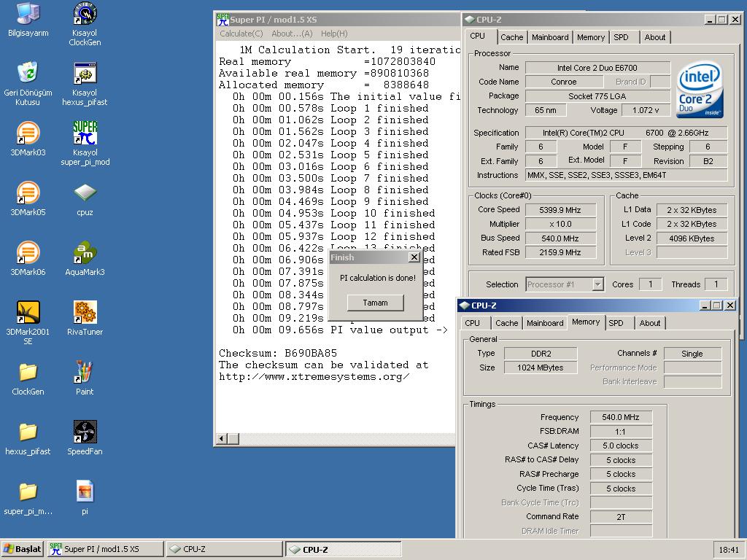Screen dimensions: 747x560
Task: Open the Başlat start menu
Action: tap(23, 549)
